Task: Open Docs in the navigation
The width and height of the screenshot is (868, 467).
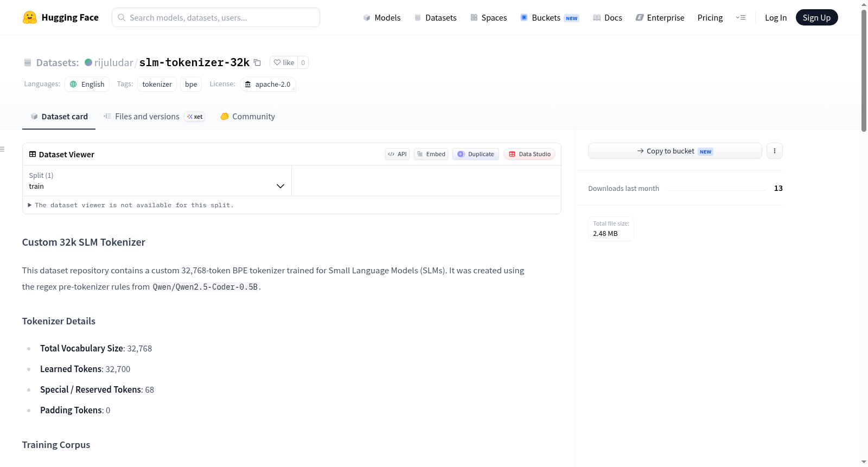Action: 608,17
